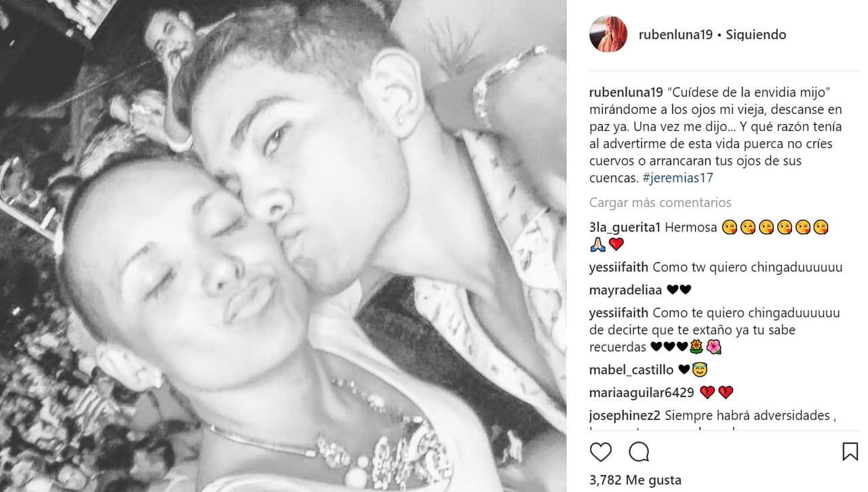Go to mariaaguilar6429 profile
The height and width of the screenshot is (492, 868).
[642, 392]
